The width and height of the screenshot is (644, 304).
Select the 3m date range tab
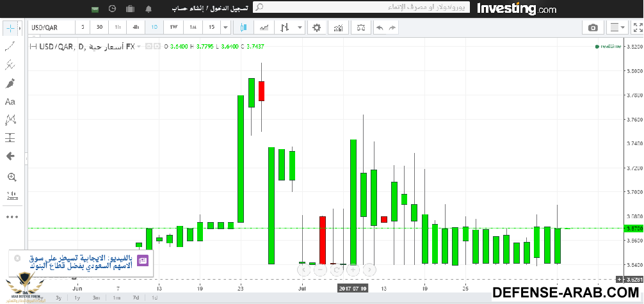pyautogui.click(x=96, y=298)
